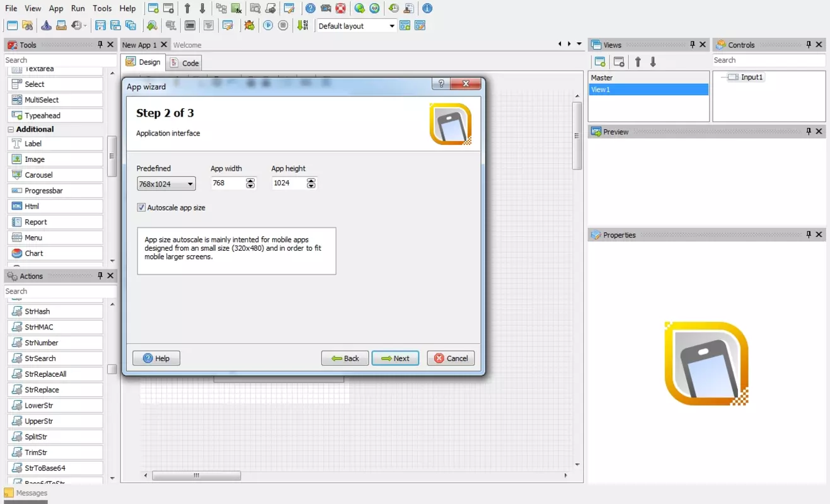Choose the StrHash action
This screenshot has height=504, width=830.
pos(55,312)
